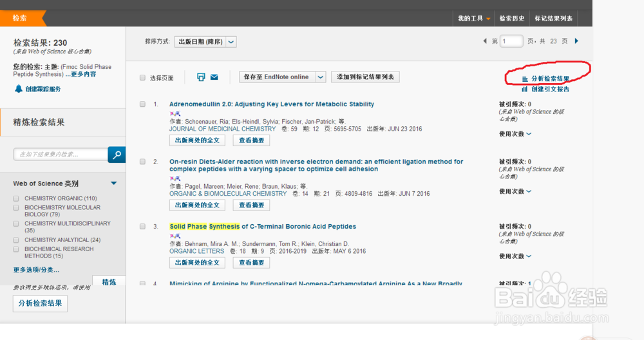644x340 pixels.
Task: Click Save to EndNote online button
Action: pos(277,77)
